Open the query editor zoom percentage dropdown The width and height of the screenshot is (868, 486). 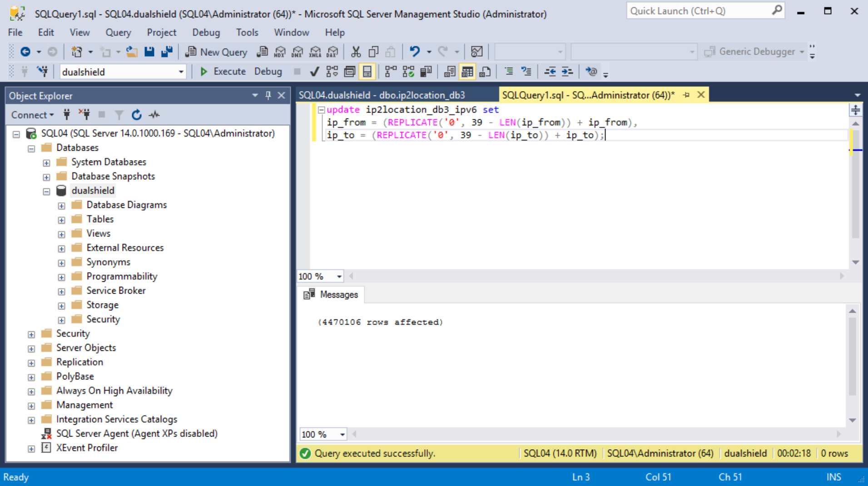(x=339, y=276)
